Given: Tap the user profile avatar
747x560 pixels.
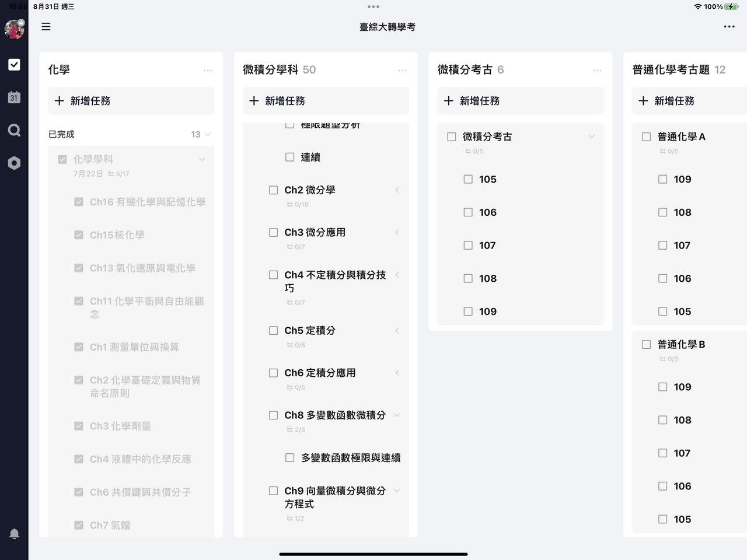Looking at the screenshot, I should coord(14,29).
